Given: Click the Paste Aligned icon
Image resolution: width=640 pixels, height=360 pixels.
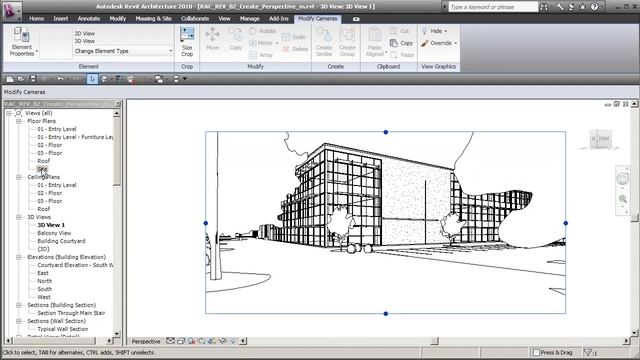Looking at the screenshot, I should [x=374, y=36].
